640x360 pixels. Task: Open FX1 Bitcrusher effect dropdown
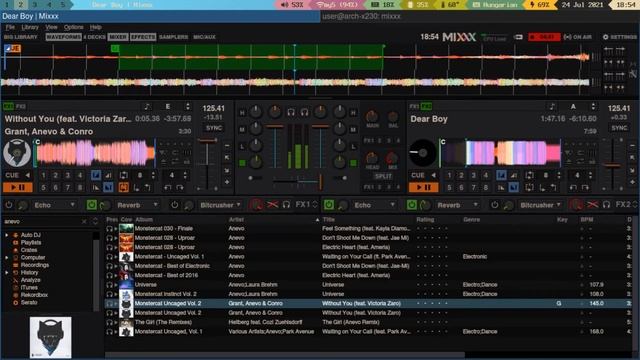[x=221, y=205]
